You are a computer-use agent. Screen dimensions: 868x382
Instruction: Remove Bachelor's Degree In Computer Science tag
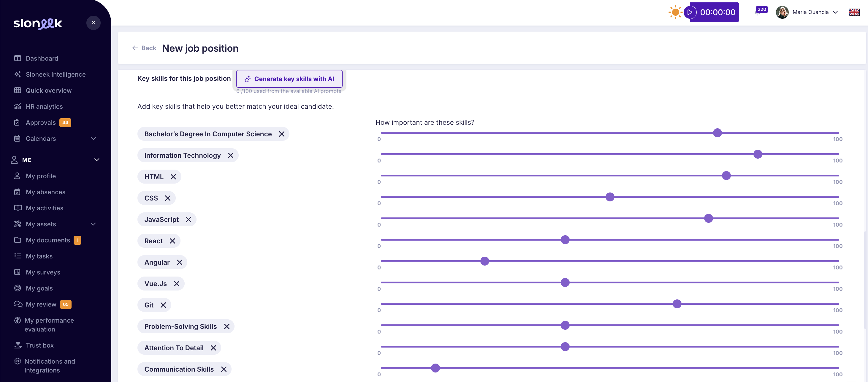tap(282, 134)
